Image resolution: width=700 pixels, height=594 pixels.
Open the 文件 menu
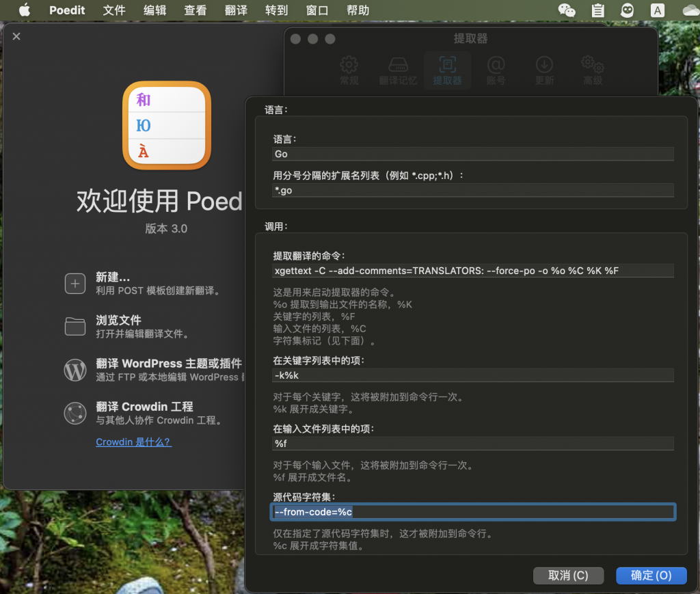click(114, 10)
